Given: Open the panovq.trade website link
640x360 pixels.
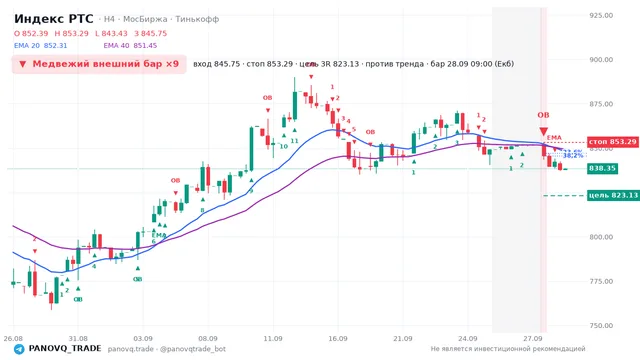Looking at the screenshot, I should coord(131,349).
